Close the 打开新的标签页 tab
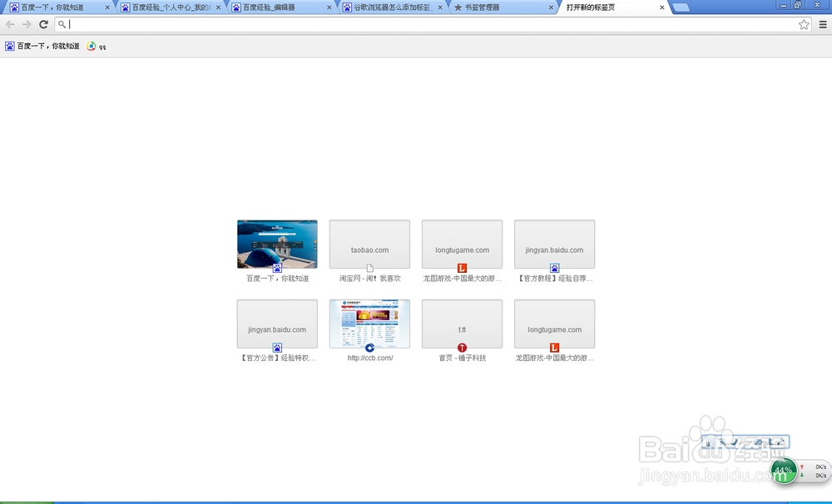Screen dimensions: 832x504 point(661,7)
